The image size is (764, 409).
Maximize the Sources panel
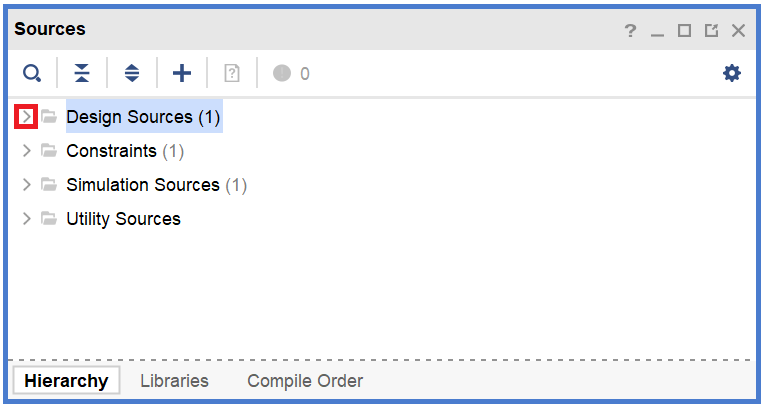(x=684, y=31)
